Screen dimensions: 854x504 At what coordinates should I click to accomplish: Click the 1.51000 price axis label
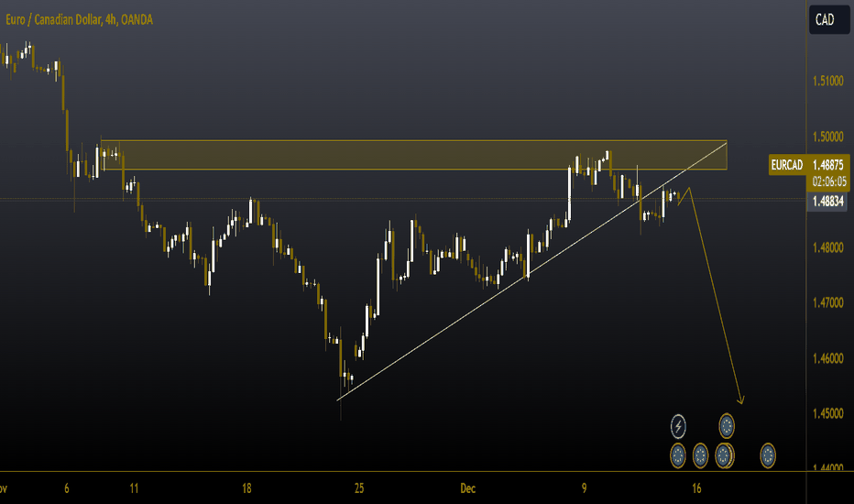[827, 81]
